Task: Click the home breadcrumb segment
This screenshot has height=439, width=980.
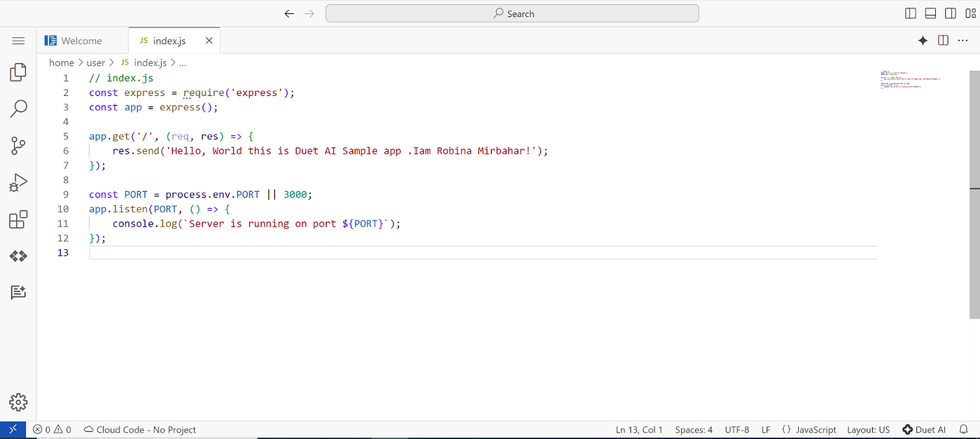Action: [62, 62]
